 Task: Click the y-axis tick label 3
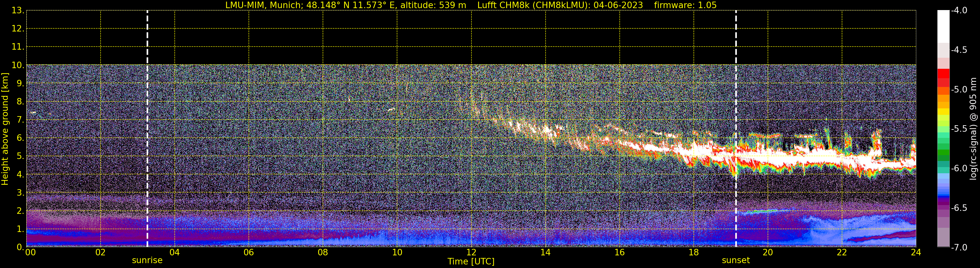click(x=20, y=193)
